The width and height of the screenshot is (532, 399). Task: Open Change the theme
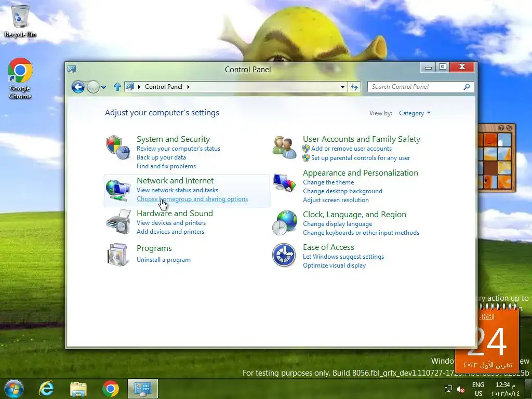coord(328,182)
